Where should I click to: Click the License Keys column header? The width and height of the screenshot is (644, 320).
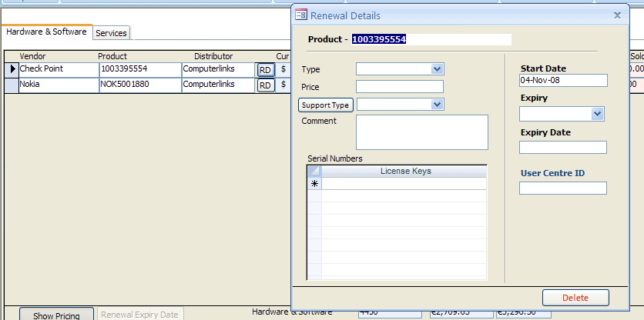point(404,171)
